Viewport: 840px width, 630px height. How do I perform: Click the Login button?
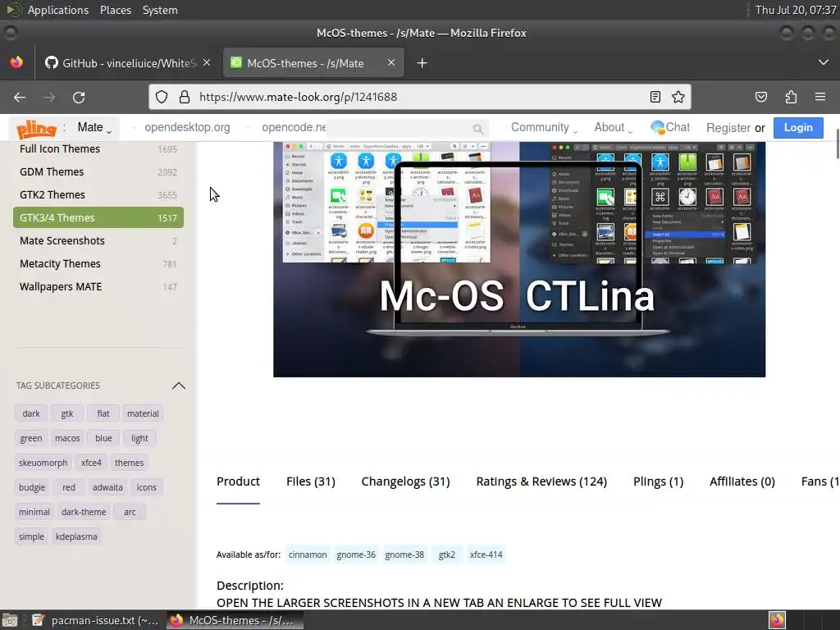[798, 127]
